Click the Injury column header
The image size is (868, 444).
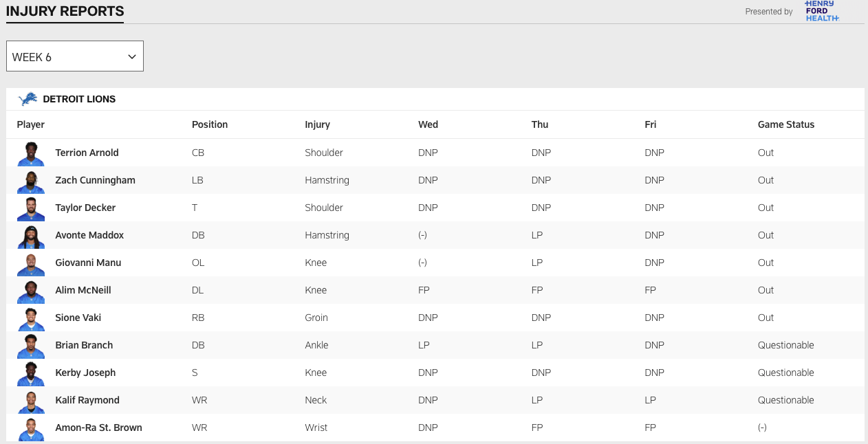[317, 124]
